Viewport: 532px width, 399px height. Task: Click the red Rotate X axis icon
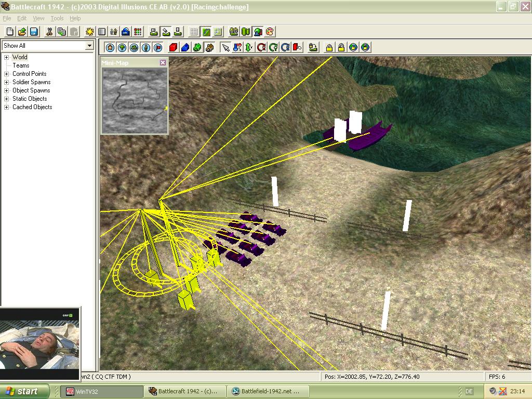(x=261, y=47)
